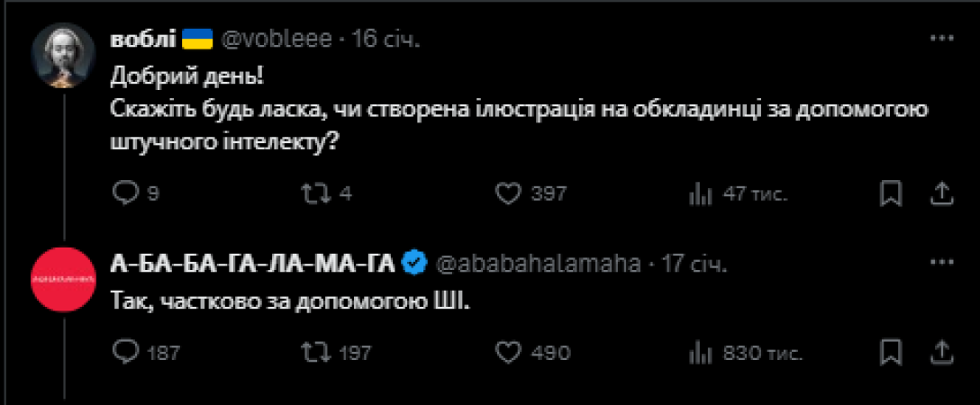This screenshot has width=980, height=405.
Task: Like the vobleee tweet
Action: (511, 193)
